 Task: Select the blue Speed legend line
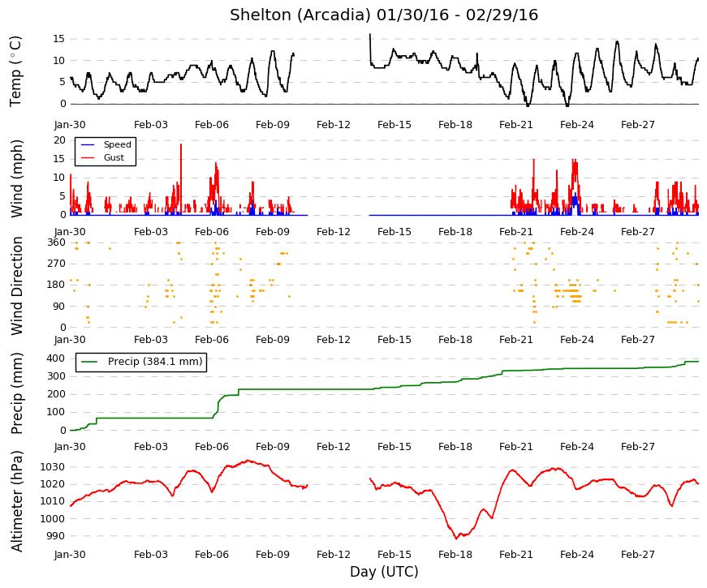pyautogui.click(x=88, y=144)
